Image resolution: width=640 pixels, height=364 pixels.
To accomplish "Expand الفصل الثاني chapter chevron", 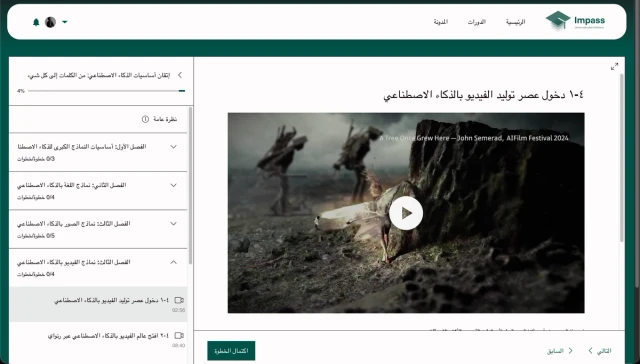I will tap(173, 185).
